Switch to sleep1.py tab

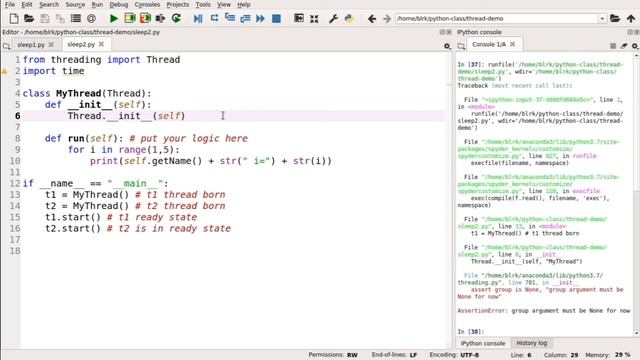(x=31, y=44)
